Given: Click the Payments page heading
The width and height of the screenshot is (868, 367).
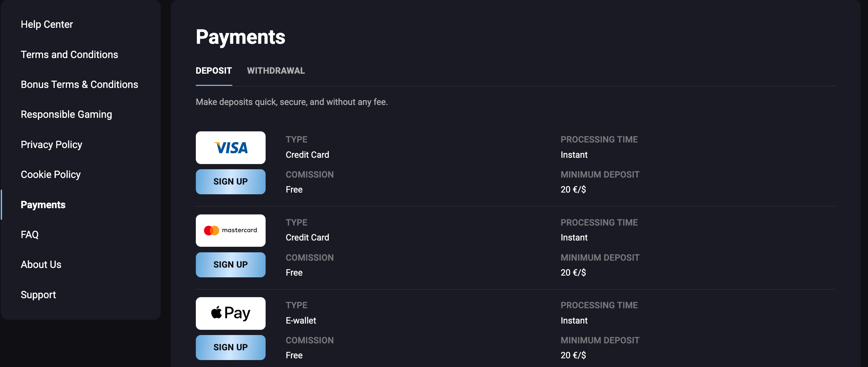Looking at the screenshot, I should pos(240,37).
